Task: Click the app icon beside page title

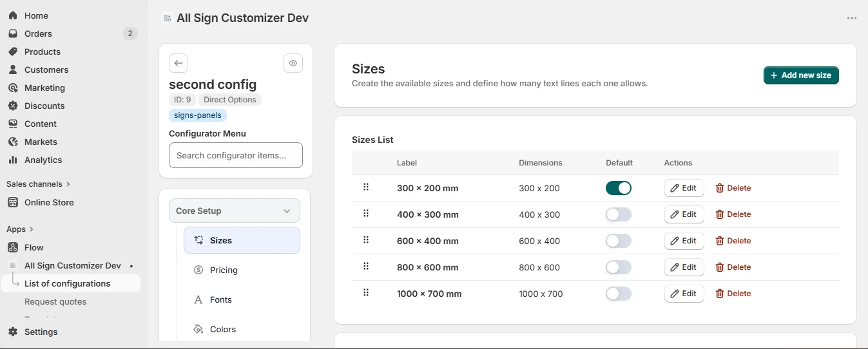Action: [168, 18]
